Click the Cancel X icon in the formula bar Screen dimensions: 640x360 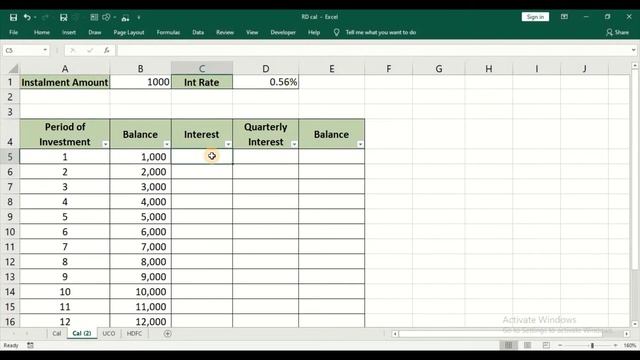[73, 50]
